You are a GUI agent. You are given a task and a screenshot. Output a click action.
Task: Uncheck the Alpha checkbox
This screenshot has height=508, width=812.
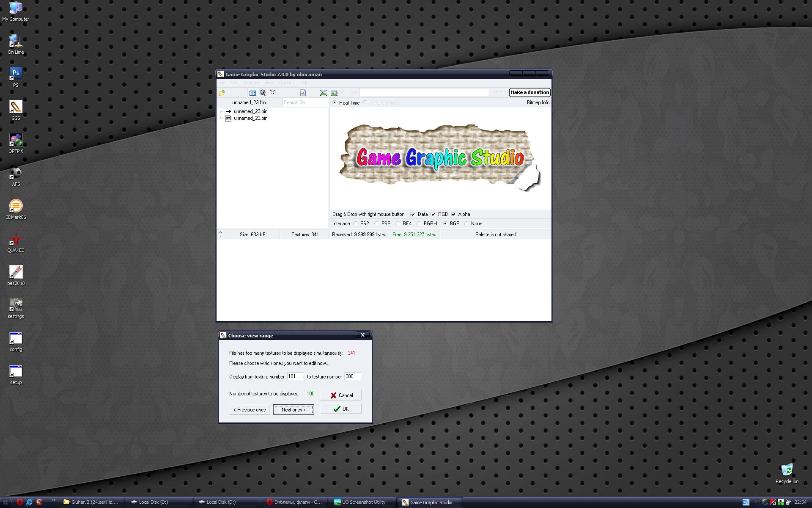pos(453,214)
